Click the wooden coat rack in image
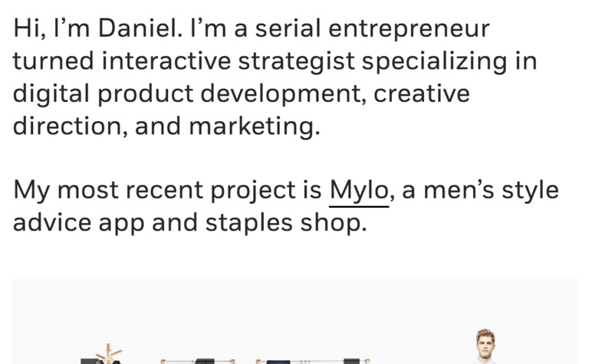 point(109,353)
